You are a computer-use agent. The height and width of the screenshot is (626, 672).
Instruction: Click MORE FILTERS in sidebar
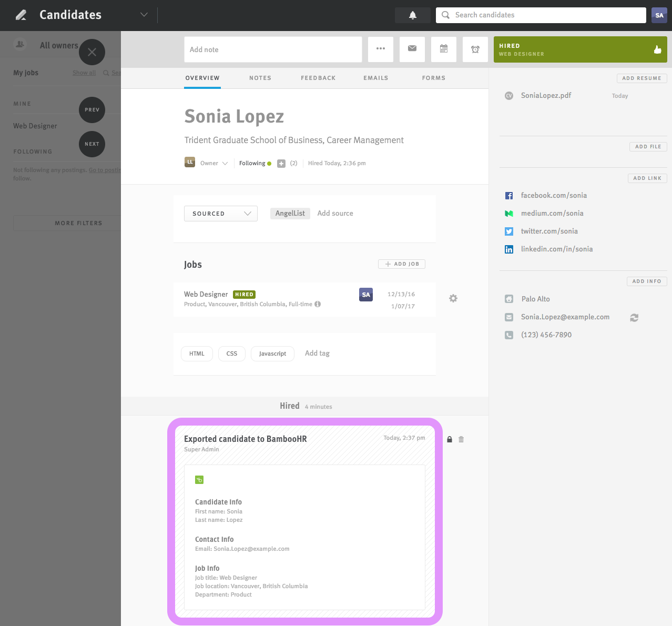pos(67,223)
